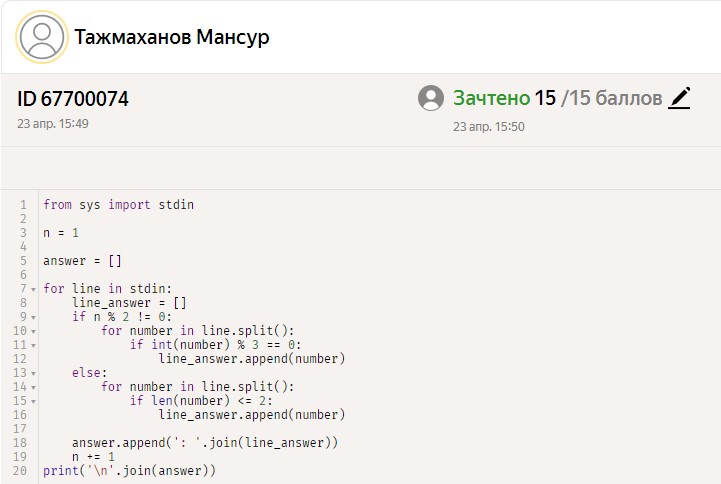The width and height of the screenshot is (721, 484).
Task: Click the gray reviewer avatar icon
Action: tap(431, 98)
